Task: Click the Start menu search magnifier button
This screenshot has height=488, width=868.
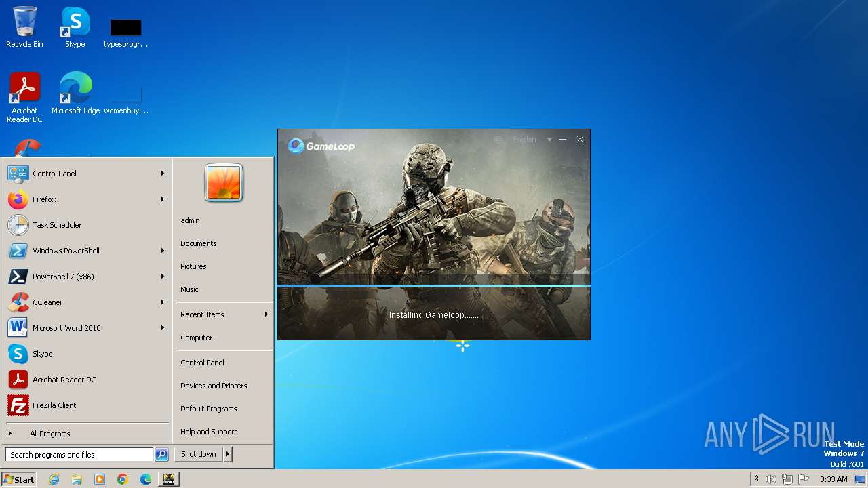Action: 161,455
